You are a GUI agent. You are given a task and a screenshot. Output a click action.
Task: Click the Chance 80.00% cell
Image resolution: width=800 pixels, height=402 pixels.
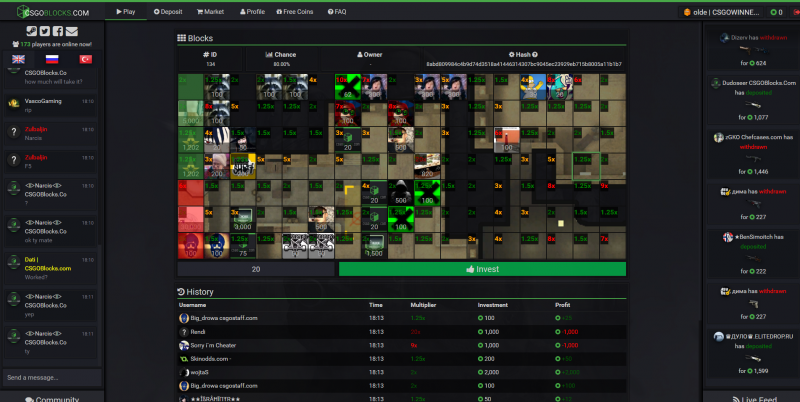click(x=281, y=59)
